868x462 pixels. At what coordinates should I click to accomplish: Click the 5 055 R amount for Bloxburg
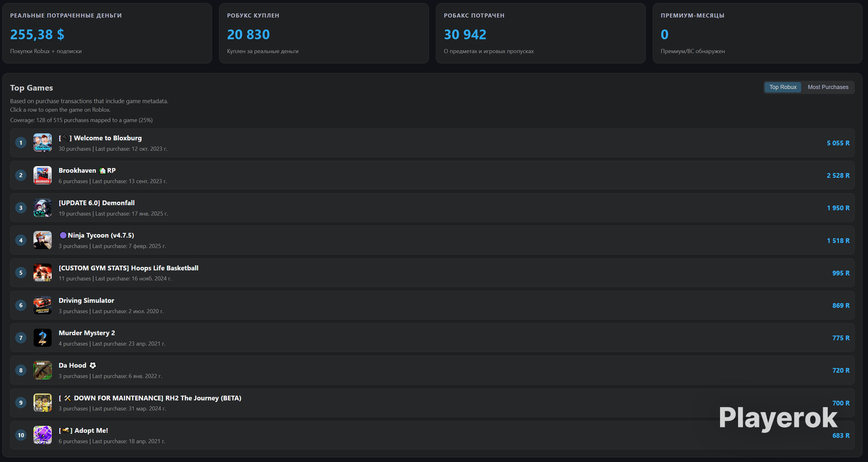pyautogui.click(x=838, y=143)
